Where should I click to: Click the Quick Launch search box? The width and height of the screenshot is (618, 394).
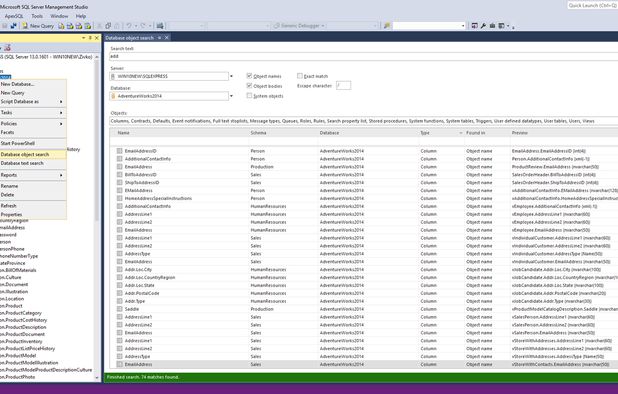593,6
